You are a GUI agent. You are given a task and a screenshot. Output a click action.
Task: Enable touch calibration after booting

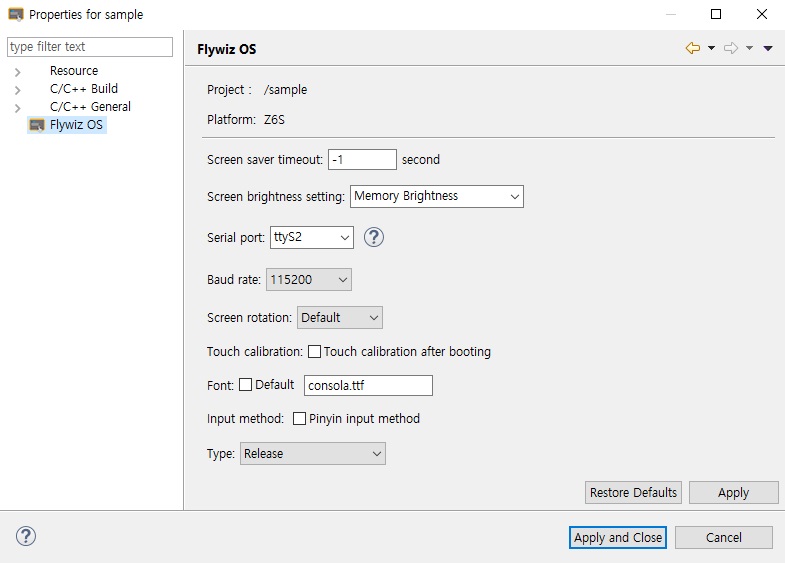point(314,351)
